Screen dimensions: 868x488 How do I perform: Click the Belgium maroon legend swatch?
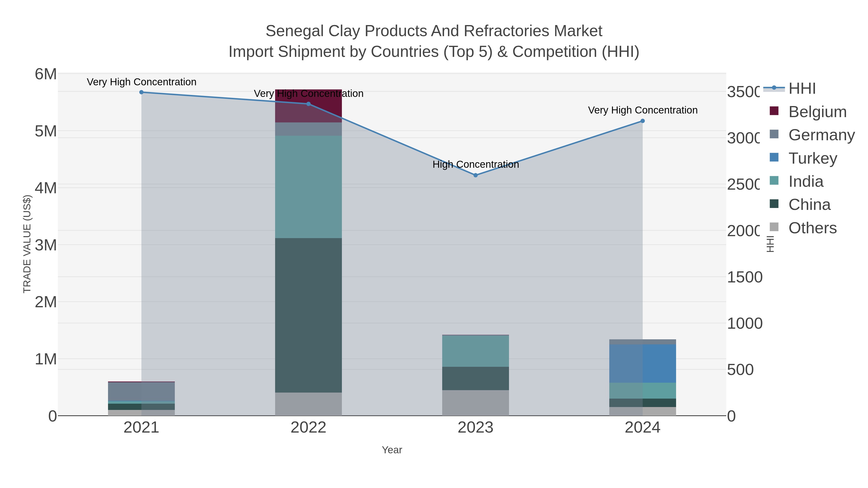coord(774,111)
